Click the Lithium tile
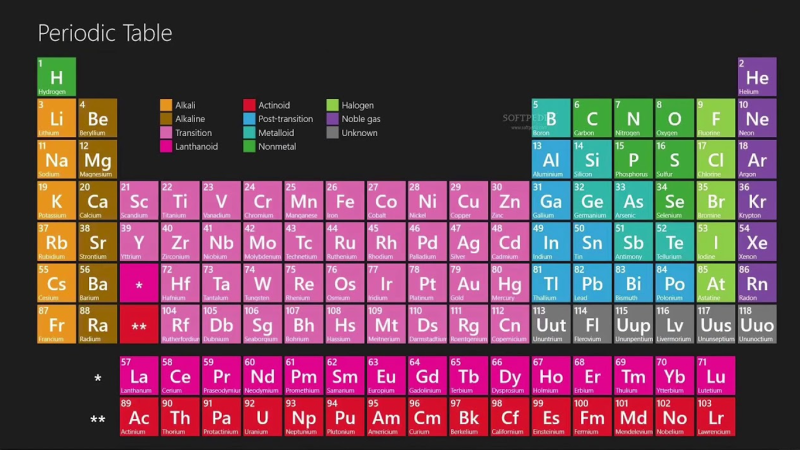The width and height of the screenshot is (800, 450). tap(57, 118)
